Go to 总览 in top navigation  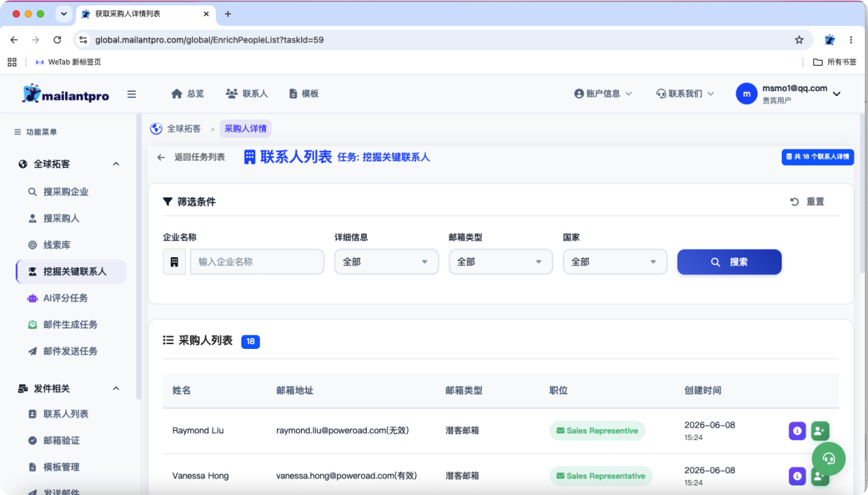(x=187, y=94)
